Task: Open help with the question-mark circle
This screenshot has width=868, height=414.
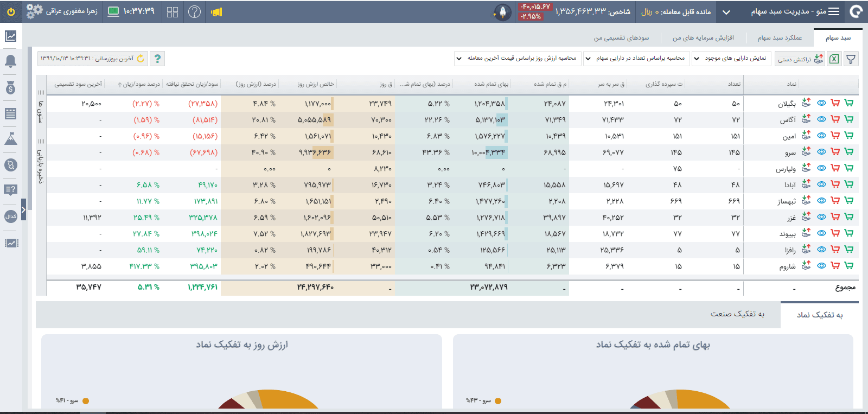Action: [x=194, y=12]
